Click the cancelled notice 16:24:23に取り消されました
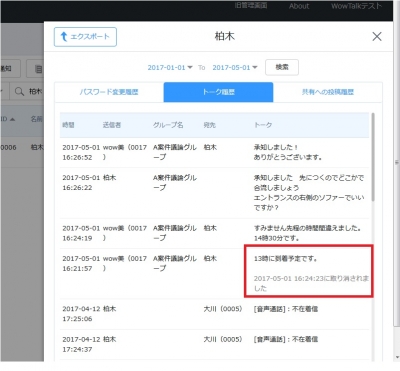 coord(311,283)
